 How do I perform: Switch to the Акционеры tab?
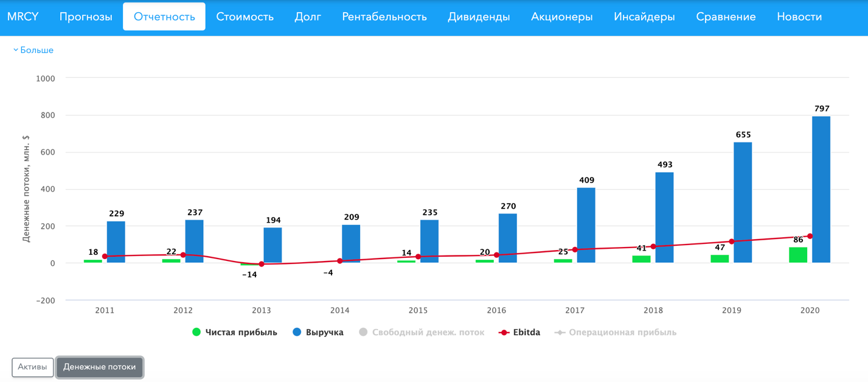[x=561, y=17]
